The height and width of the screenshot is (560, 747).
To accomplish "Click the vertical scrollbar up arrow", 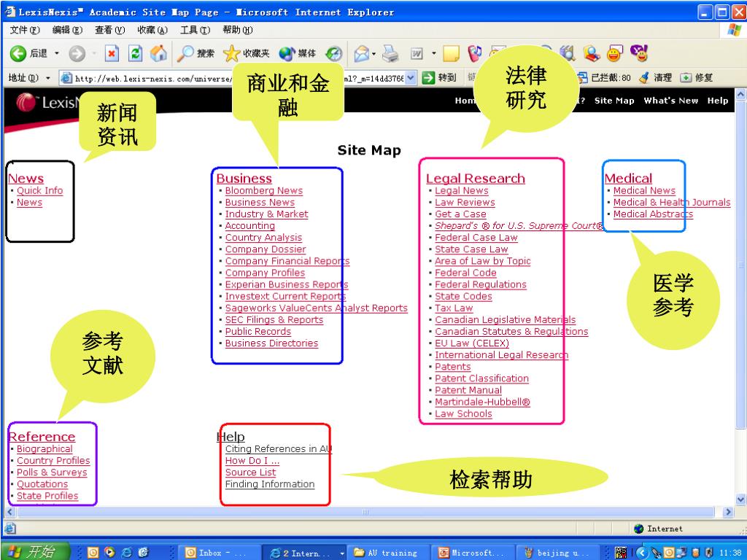I will [x=741, y=94].
